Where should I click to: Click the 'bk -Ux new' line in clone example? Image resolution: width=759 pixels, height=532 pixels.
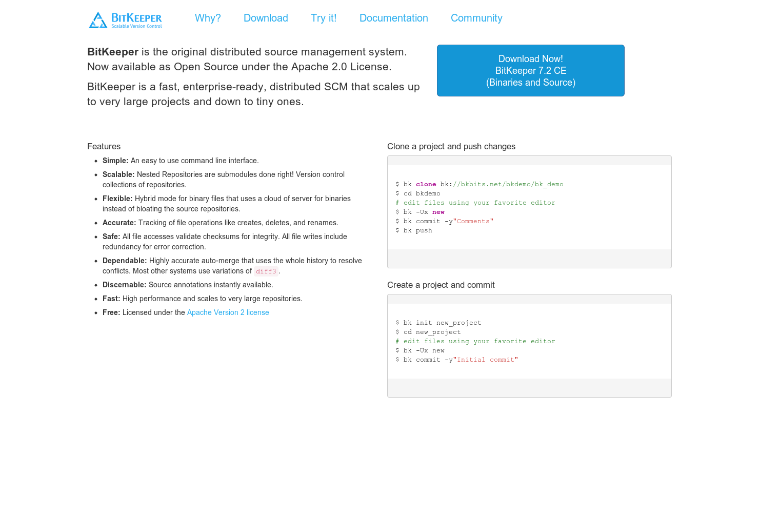tap(420, 212)
